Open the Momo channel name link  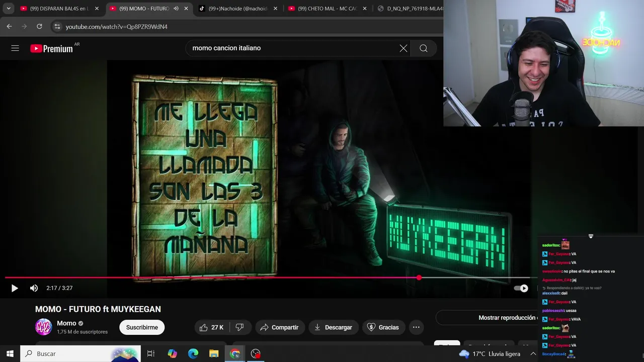[x=66, y=323]
